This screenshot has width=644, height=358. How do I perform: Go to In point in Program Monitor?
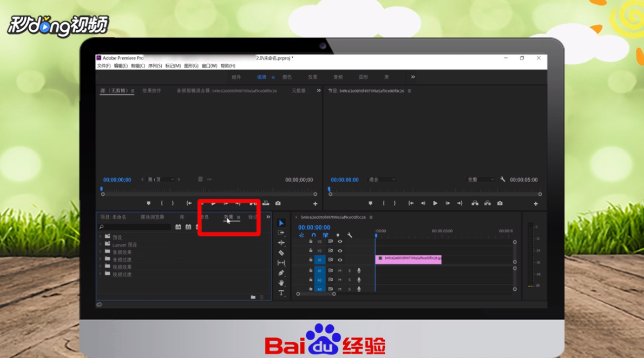click(411, 203)
